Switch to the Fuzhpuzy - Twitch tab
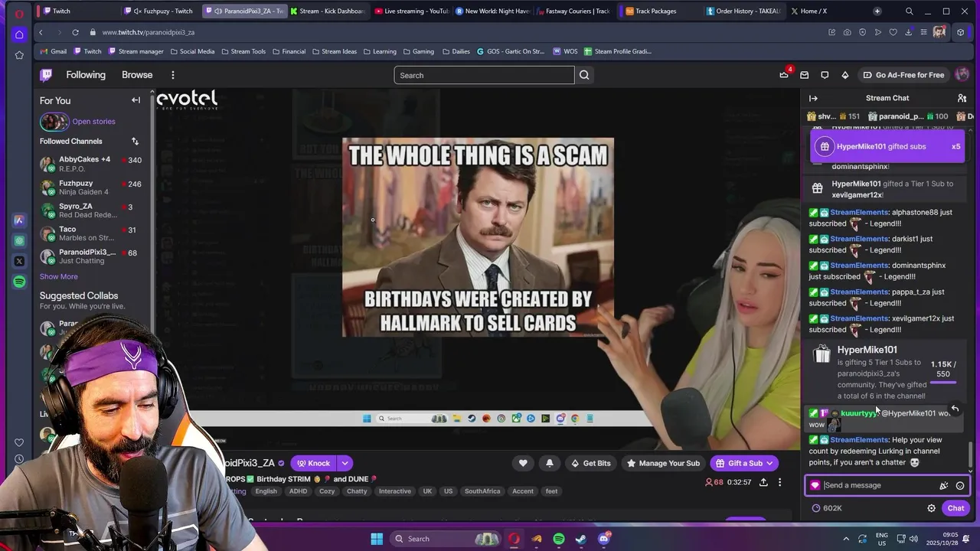The width and height of the screenshot is (980, 551). pyautogui.click(x=162, y=11)
